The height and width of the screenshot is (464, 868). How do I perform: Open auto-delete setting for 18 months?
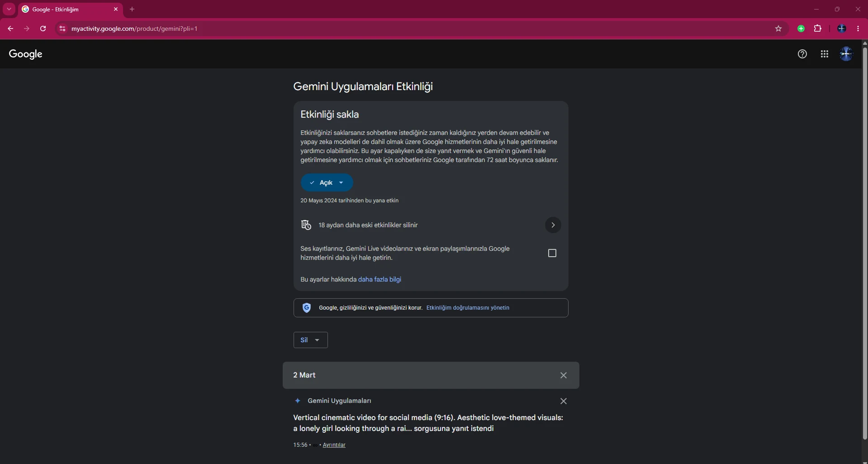(553, 225)
